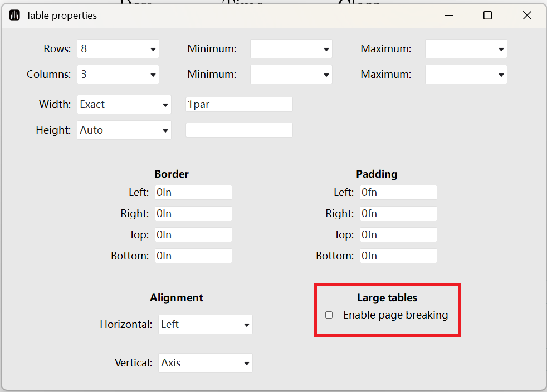
Task: Click the width value field showing 1par
Action: pos(239,105)
